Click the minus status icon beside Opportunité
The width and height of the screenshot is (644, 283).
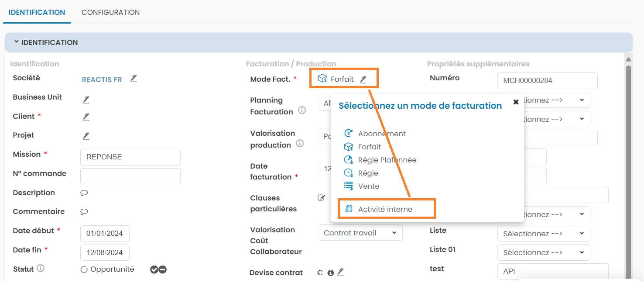click(x=163, y=269)
